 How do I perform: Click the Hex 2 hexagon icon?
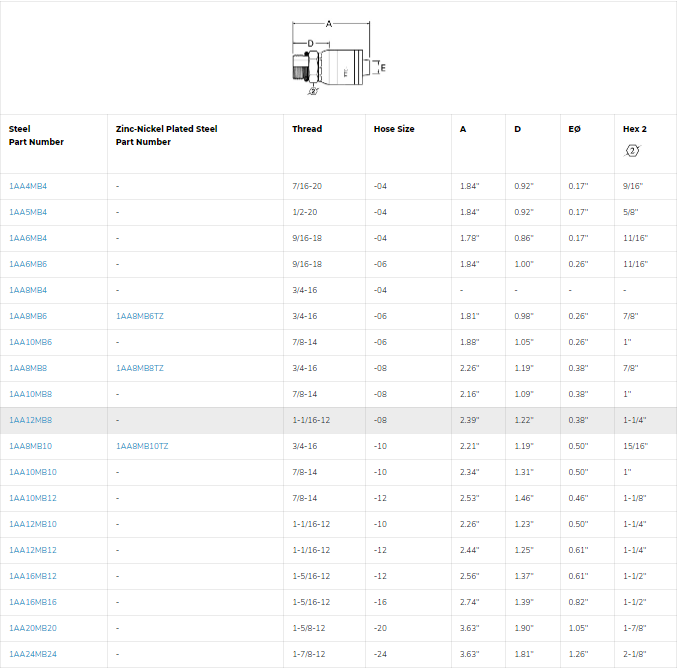tap(631, 151)
